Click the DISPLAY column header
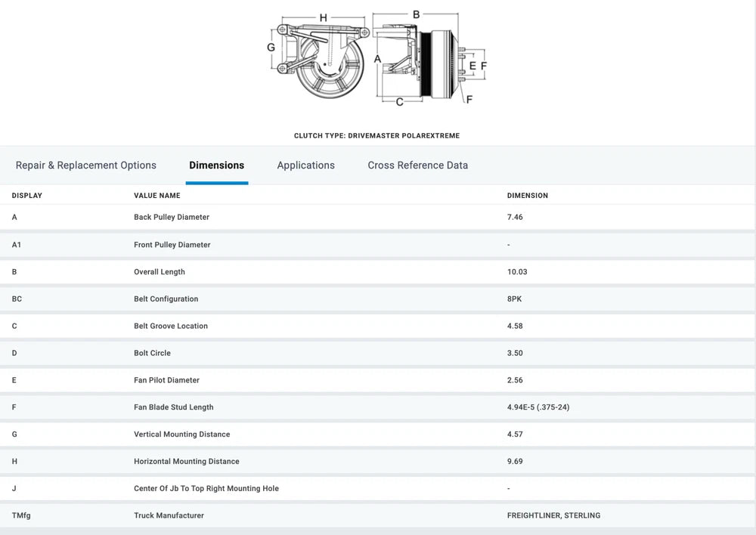This screenshot has width=756, height=535. pos(27,196)
